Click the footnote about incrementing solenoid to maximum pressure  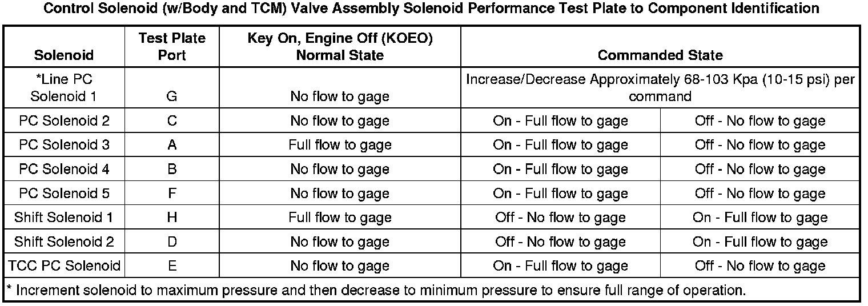(x=376, y=290)
